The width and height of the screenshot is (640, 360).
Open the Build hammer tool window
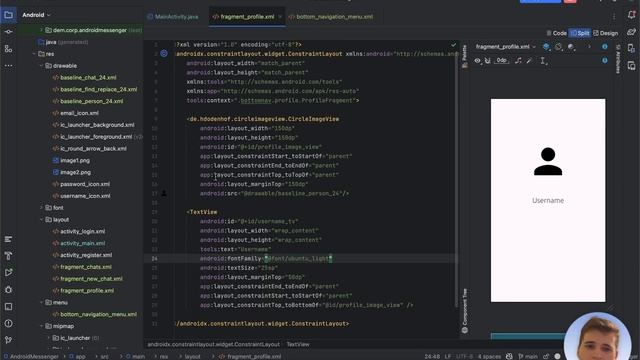(8, 256)
